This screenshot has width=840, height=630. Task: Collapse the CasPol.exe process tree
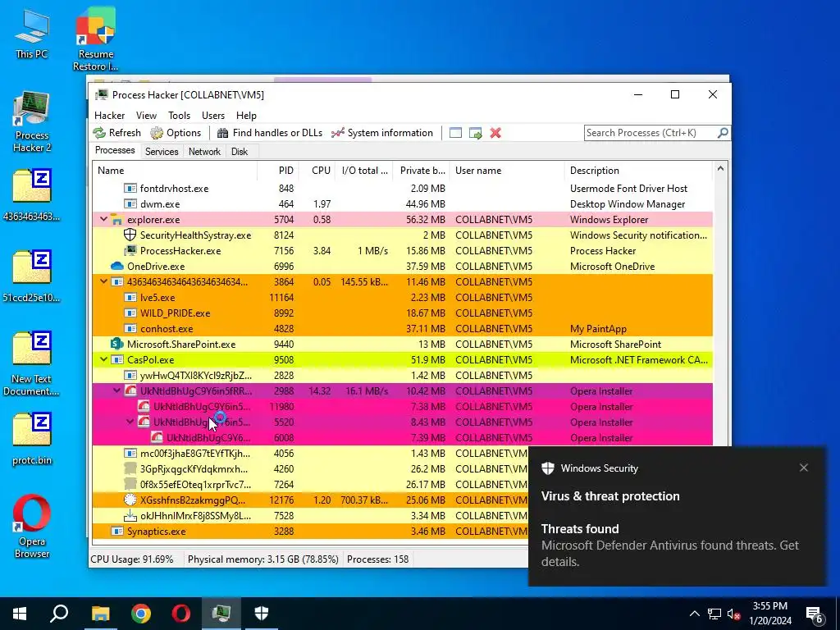pos(103,360)
